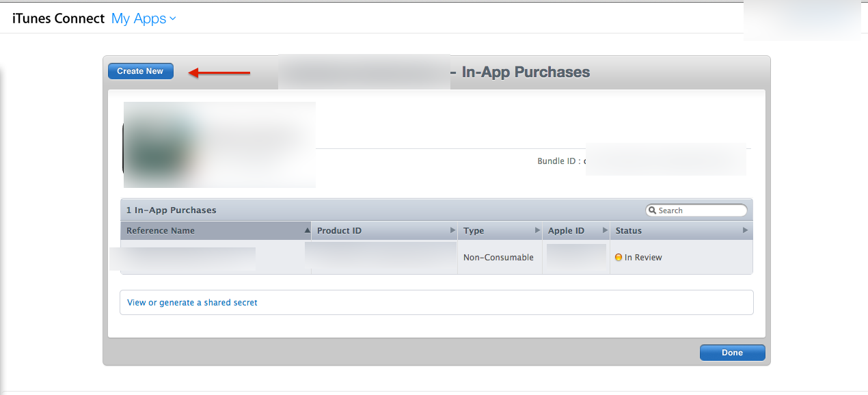Focus the in-app purchases Search field
Image resolution: width=868 pixels, height=395 pixels.
pyautogui.click(x=696, y=210)
